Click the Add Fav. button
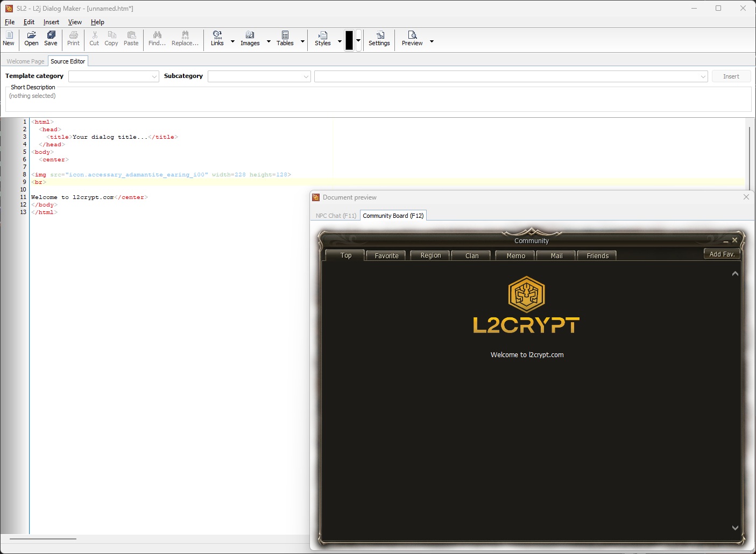The height and width of the screenshot is (554, 756). click(x=722, y=254)
